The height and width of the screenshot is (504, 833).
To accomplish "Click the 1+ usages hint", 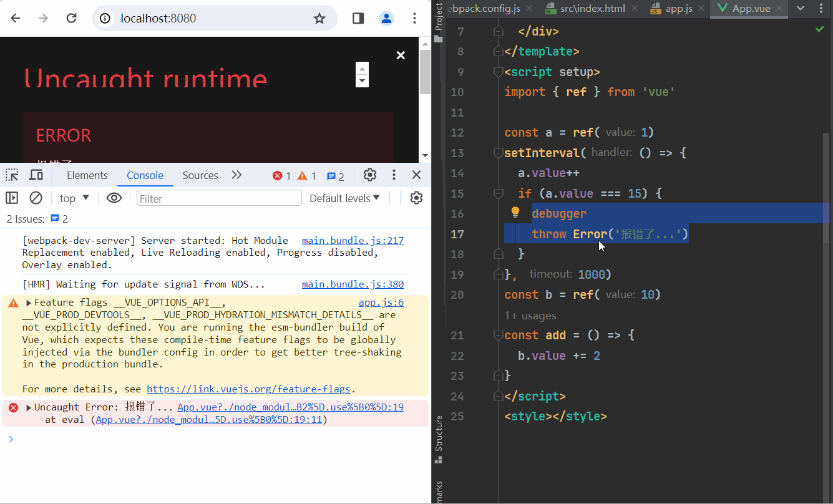I will click(530, 316).
